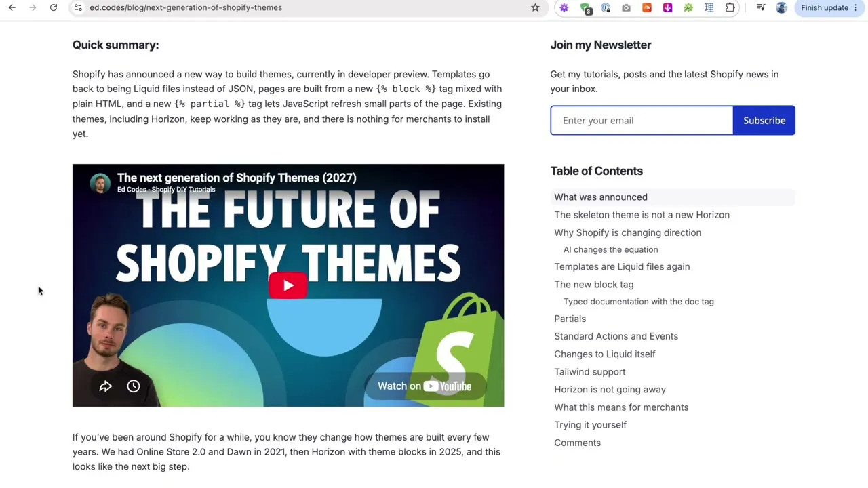868x488 pixels.
Task: Jump to Comments section
Action: [x=577, y=443]
